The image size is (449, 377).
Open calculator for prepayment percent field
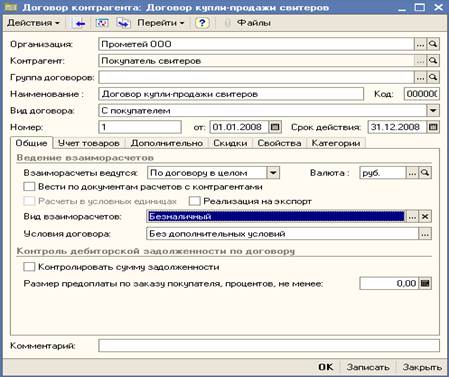coord(425,284)
